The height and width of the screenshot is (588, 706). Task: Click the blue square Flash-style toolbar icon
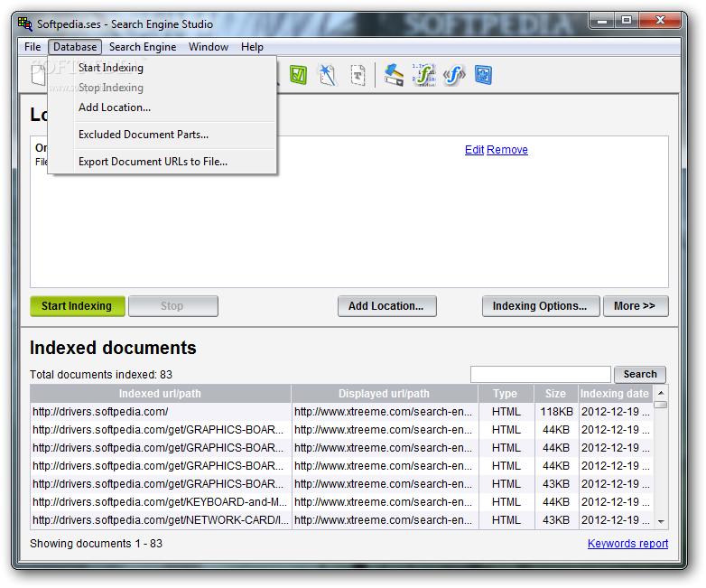483,75
